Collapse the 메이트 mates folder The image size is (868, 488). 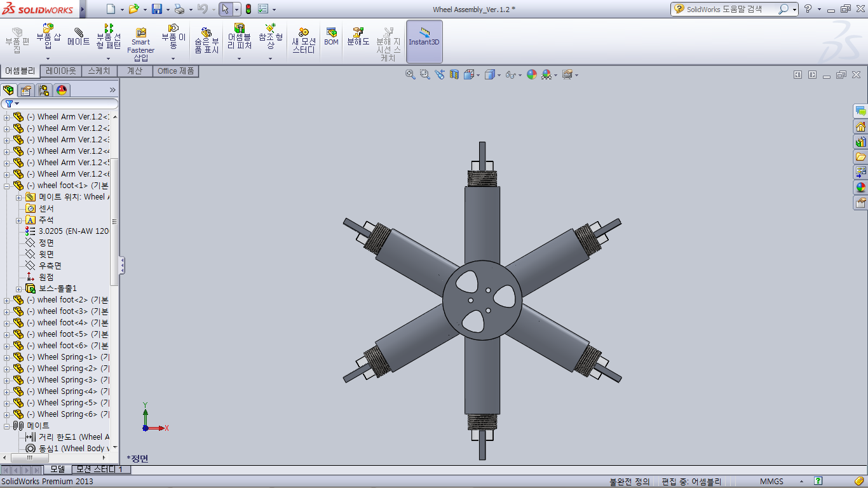pos(7,426)
